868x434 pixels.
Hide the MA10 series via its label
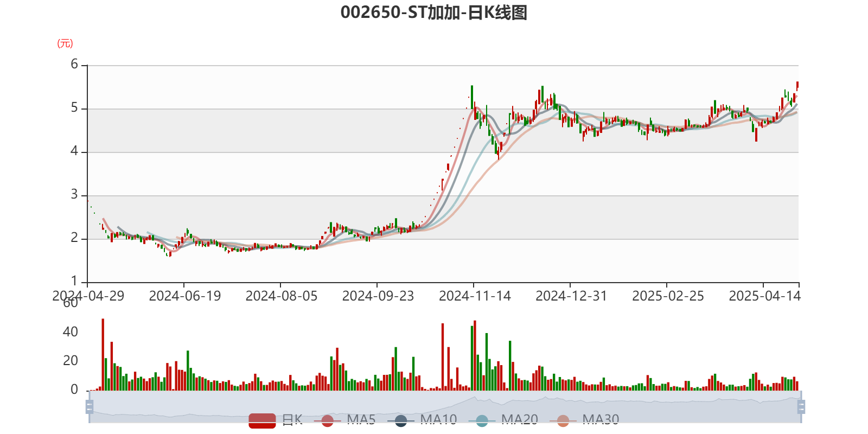(x=438, y=419)
